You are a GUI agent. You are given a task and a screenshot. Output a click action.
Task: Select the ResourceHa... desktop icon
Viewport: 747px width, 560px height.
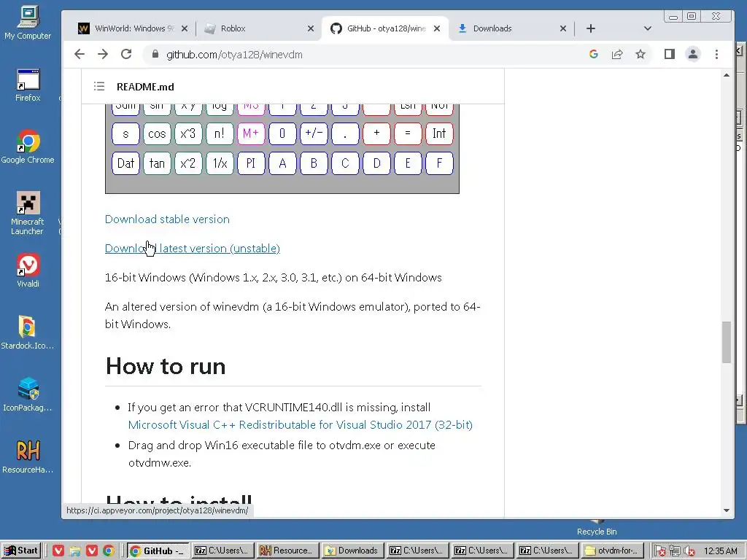pyautogui.click(x=28, y=456)
